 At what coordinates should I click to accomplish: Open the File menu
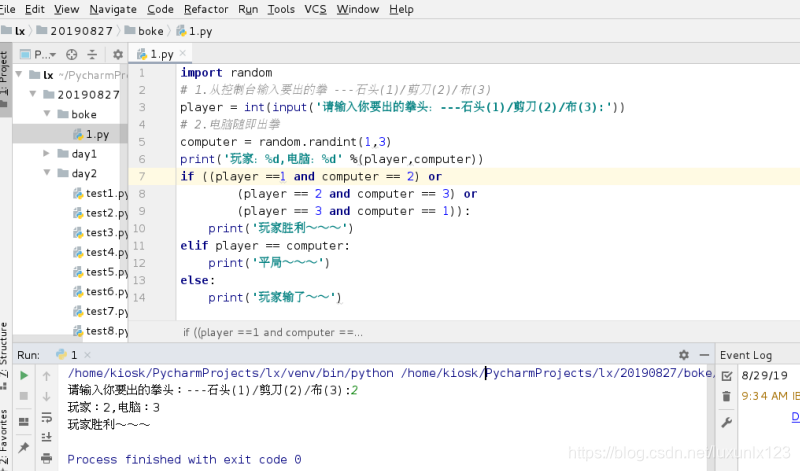coord(7,9)
